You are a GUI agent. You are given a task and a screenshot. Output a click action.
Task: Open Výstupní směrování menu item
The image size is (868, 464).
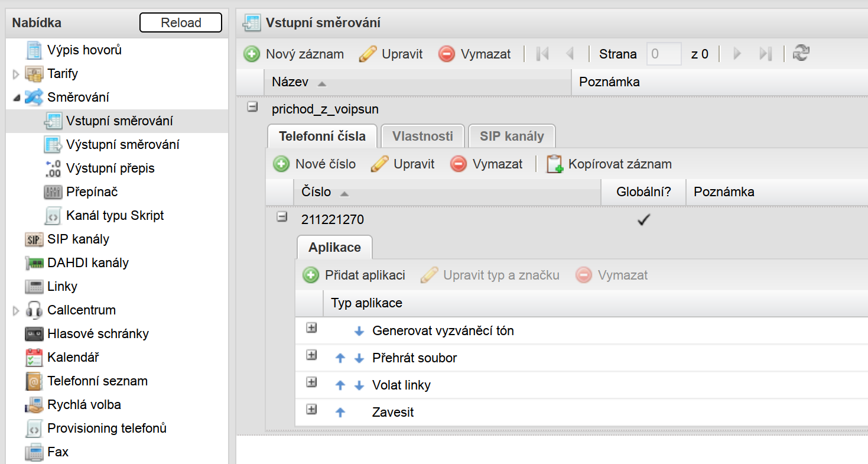[123, 145]
